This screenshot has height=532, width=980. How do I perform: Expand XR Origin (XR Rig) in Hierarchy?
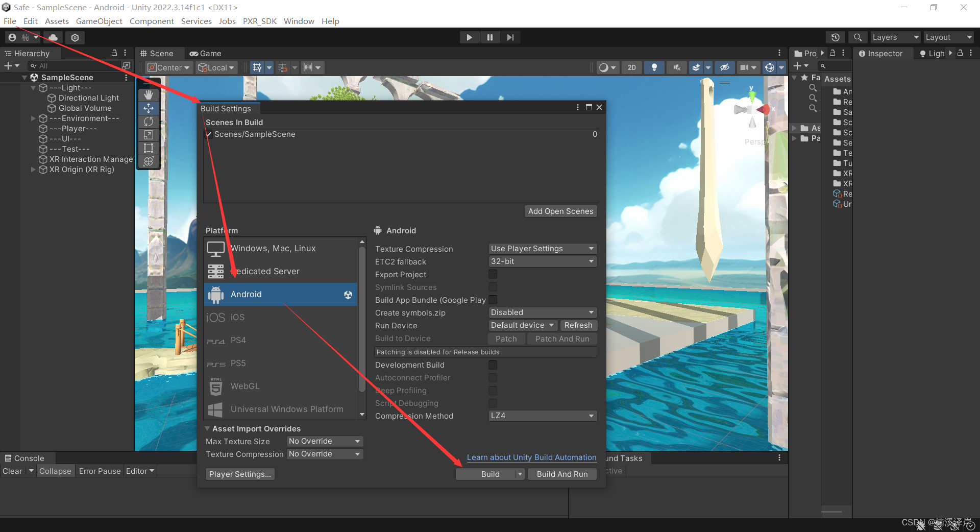33,170
